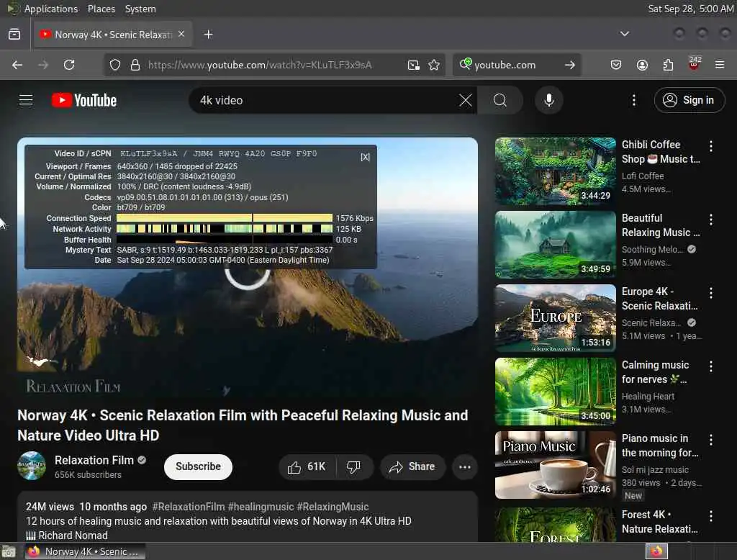Open menu for Europe 4K video
The height and width of the screenshot is (560, 737).
(x=710, y=293)
